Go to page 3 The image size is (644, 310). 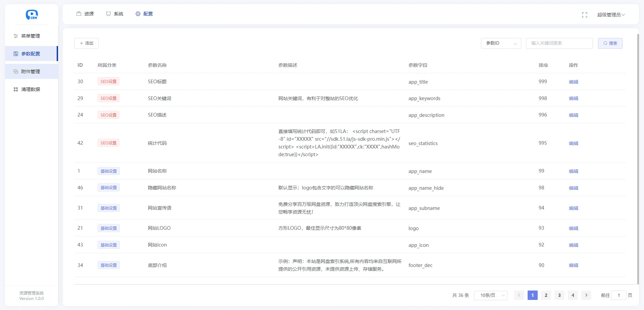click(x=559, y=295)
